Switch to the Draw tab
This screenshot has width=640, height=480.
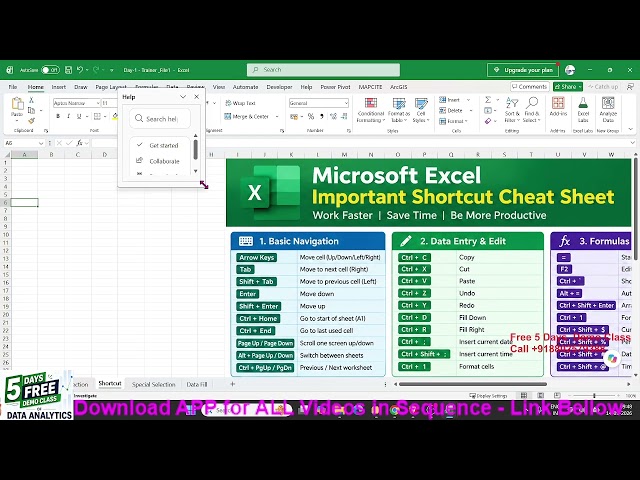[81, 87]
